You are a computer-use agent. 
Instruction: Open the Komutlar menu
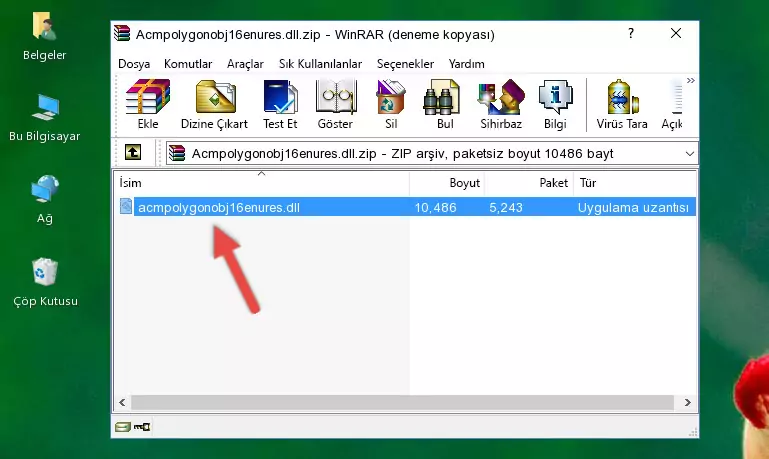coord(188,64)
